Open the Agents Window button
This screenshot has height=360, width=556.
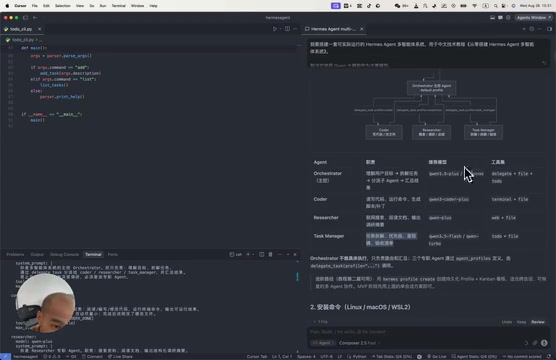(533, 17)
